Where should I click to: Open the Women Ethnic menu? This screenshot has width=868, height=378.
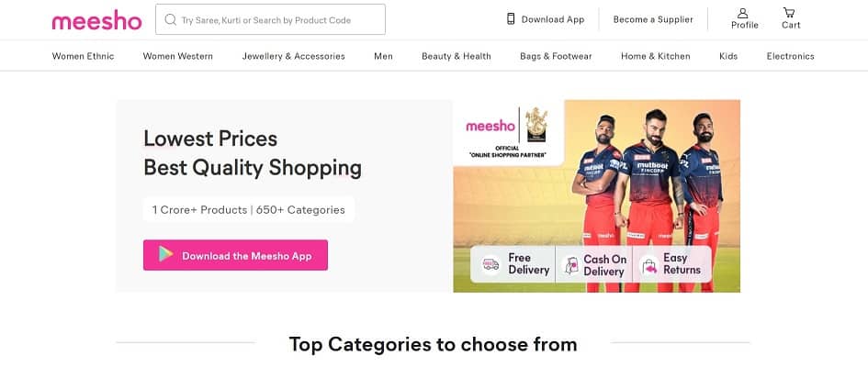point(83,56)
